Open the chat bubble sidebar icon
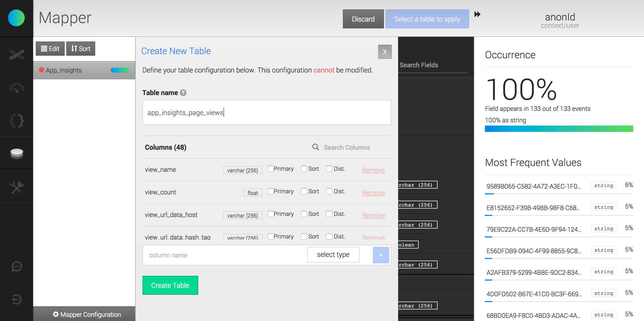 [17, 266]
